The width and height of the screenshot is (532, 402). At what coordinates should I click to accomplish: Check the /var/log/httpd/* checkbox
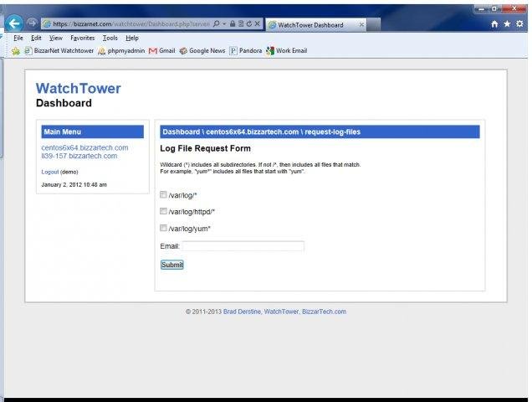[164, 211]
